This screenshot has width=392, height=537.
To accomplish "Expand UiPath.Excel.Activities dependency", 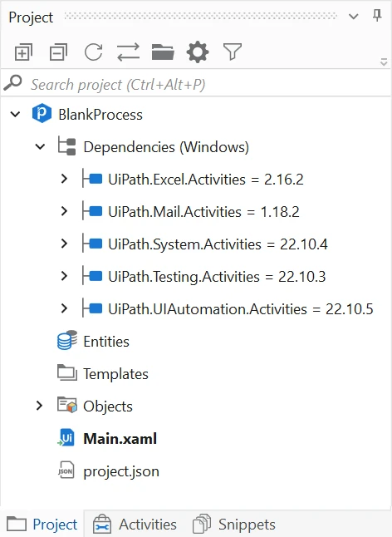I will 64,179.
